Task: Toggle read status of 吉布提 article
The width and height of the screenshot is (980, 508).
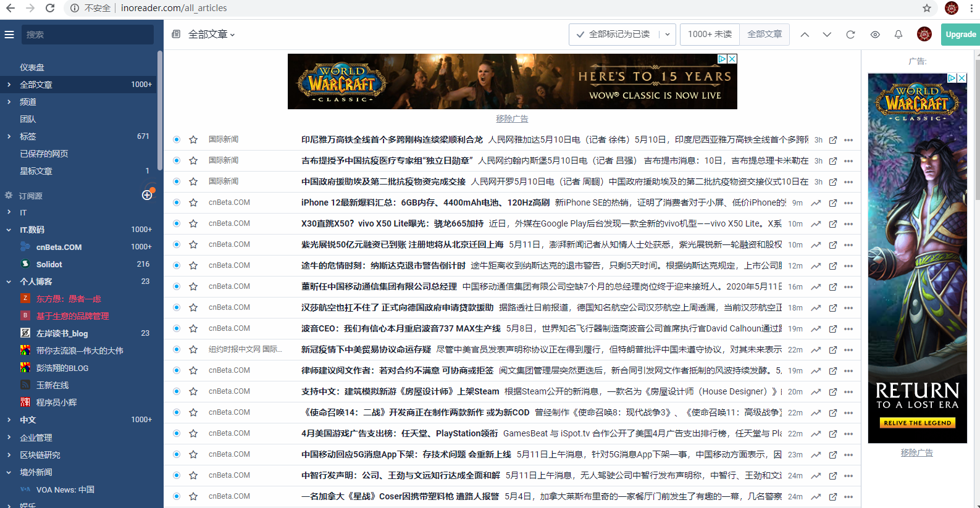Action: click(x=177, y=160)
